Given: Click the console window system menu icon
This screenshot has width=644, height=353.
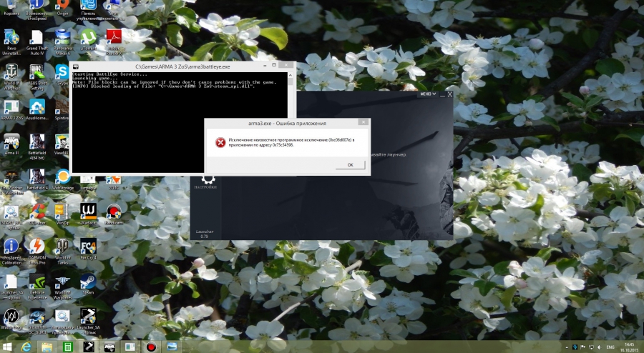Looking at the screenshot, I should click(x=76, y=66).
